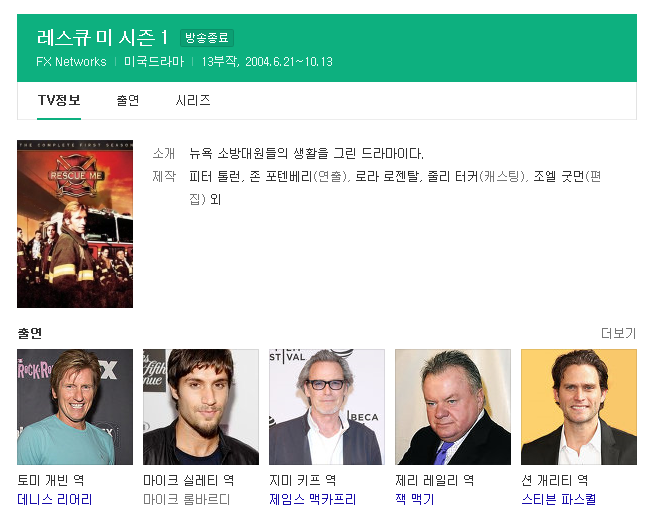Click the 션 개리티 역 role text
654x522 pixels.
tap(555, 480)
